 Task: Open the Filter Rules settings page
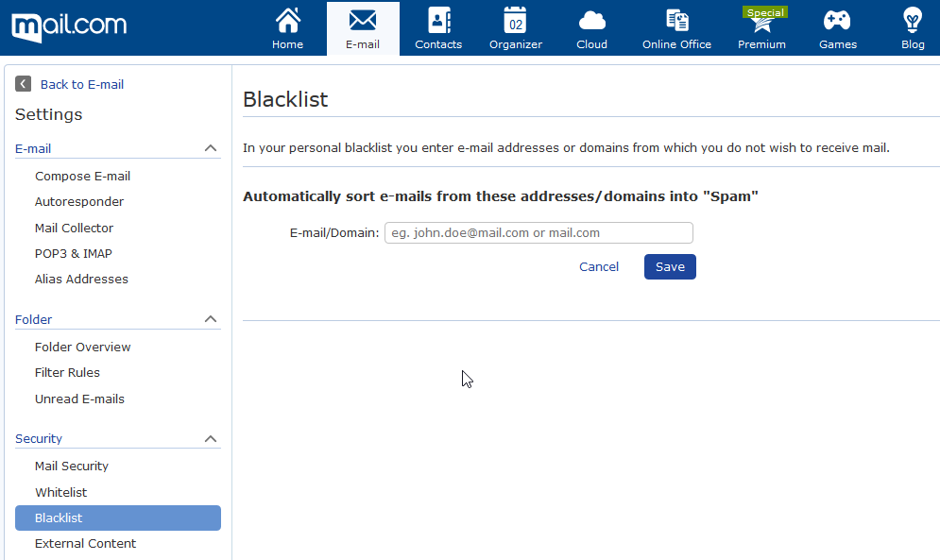67,372
